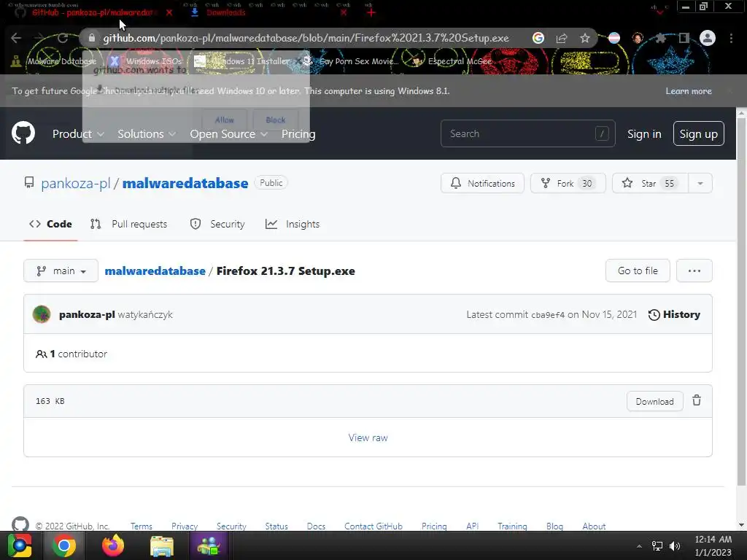Switch to the Insights tab

293,224
